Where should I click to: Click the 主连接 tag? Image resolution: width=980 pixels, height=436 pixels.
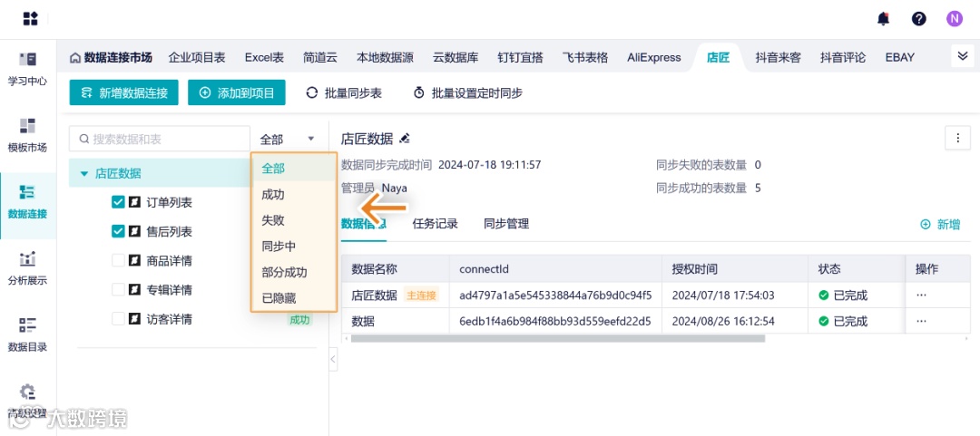tap(421, 295)
